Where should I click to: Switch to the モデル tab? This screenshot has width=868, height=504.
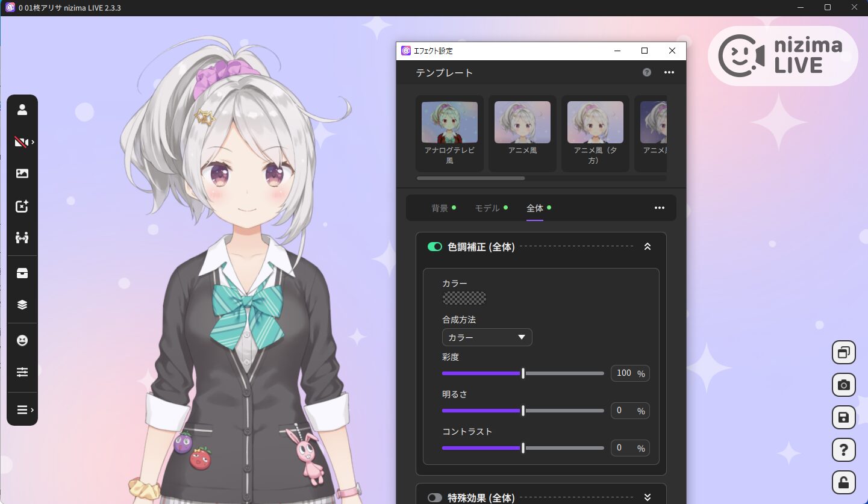point(486,208)
